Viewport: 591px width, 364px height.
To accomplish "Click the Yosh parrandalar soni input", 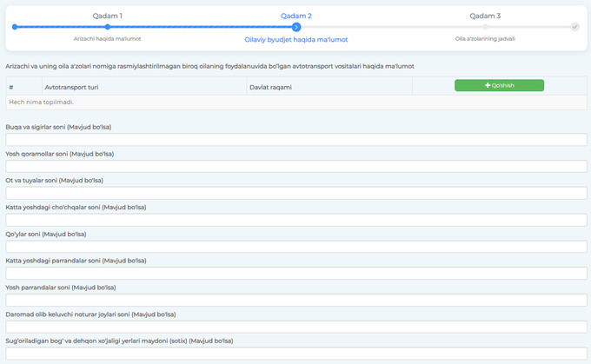I will coord(296,300).
